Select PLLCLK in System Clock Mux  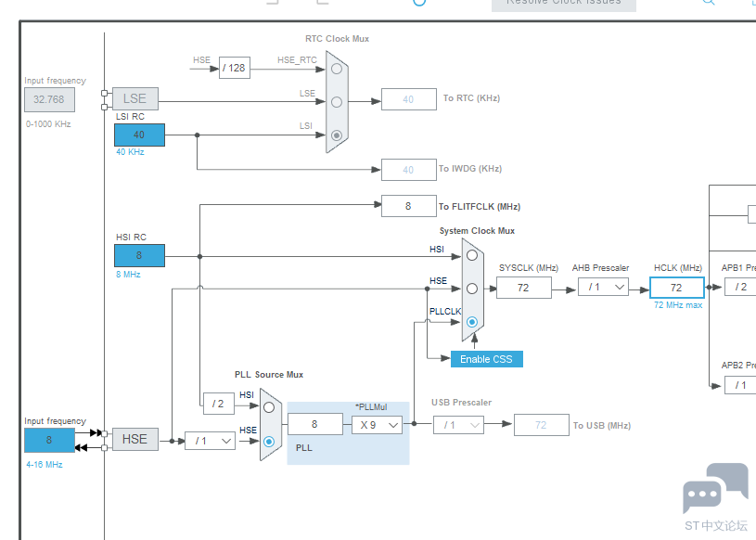click(x=472, y=322)
